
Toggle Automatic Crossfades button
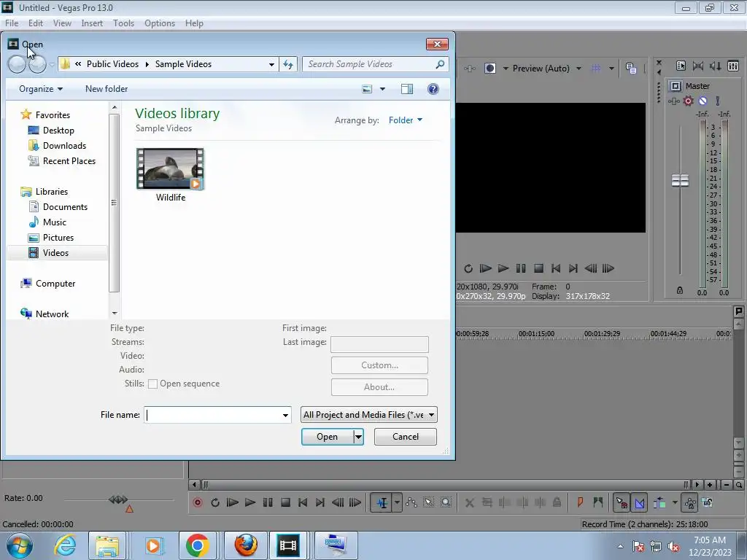pyautogui.click(x=639, y=502)
